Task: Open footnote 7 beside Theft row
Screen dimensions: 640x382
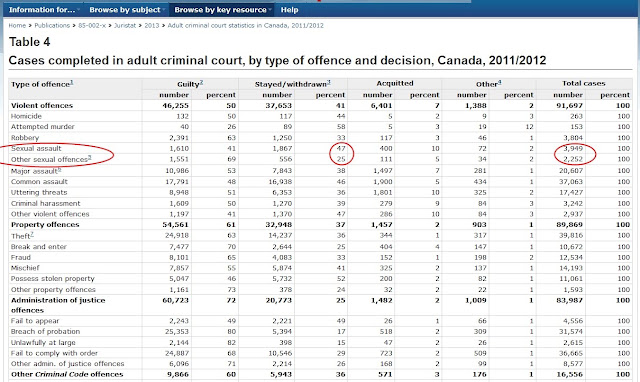Action: [32, 234]
